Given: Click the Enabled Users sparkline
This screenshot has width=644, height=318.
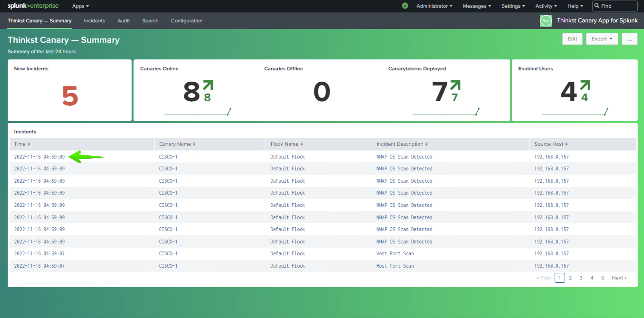Looking at the screenshot, I should click(x=575, y=112).
